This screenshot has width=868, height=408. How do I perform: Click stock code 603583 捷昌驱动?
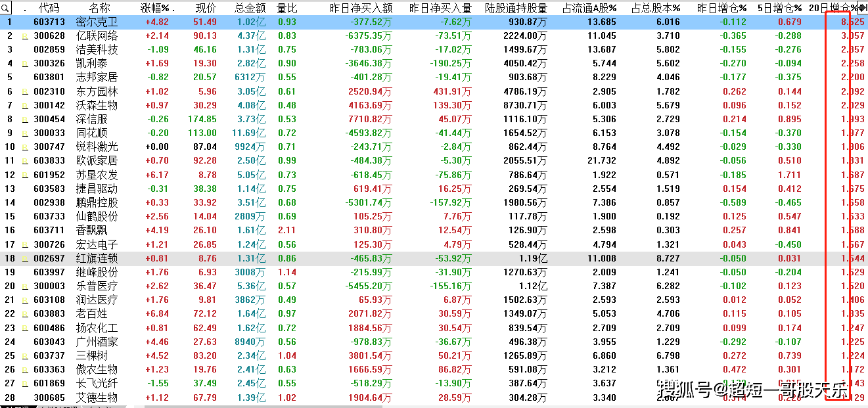[49, 189]
